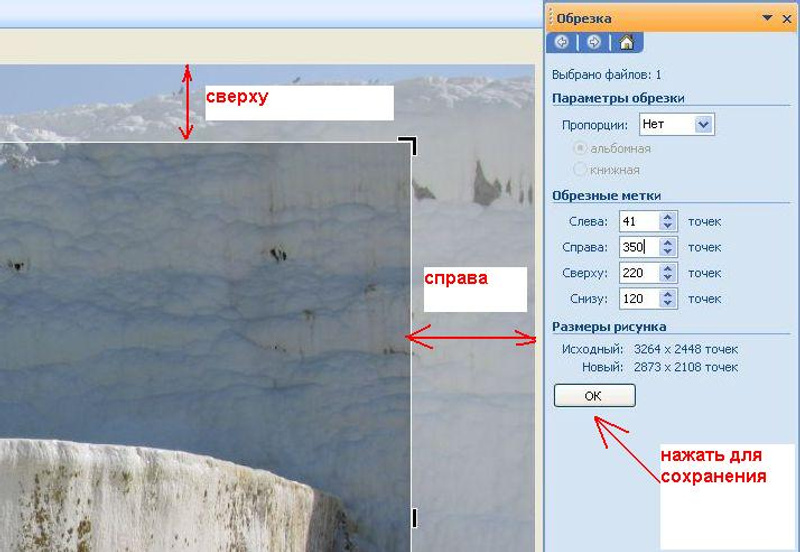Open the Обрезка pane options arrow
The width and height of the screenshot is (800, 552).
click(767, 18)
